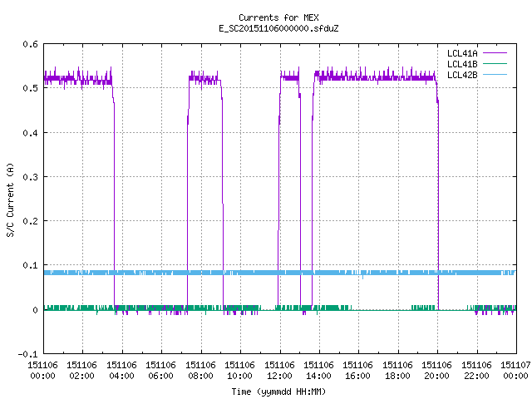Click the x-axis tick 151106 16:00

[x=358, y=371]
